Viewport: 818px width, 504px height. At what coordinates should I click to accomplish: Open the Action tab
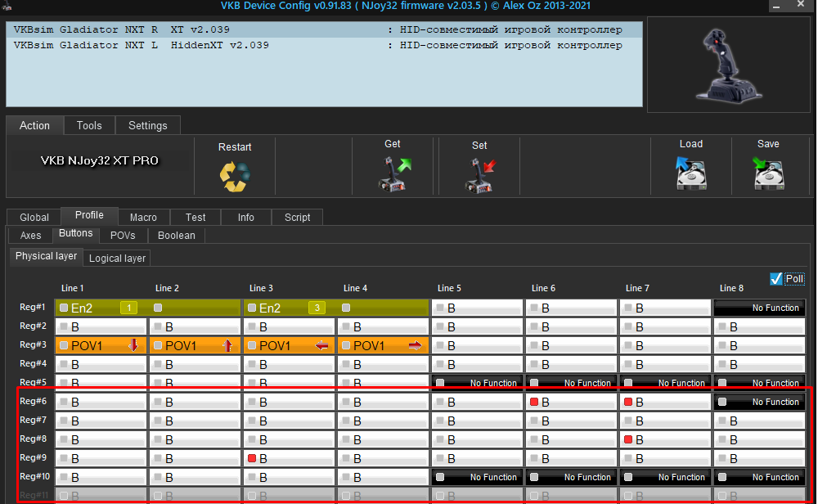coord(34,126)
